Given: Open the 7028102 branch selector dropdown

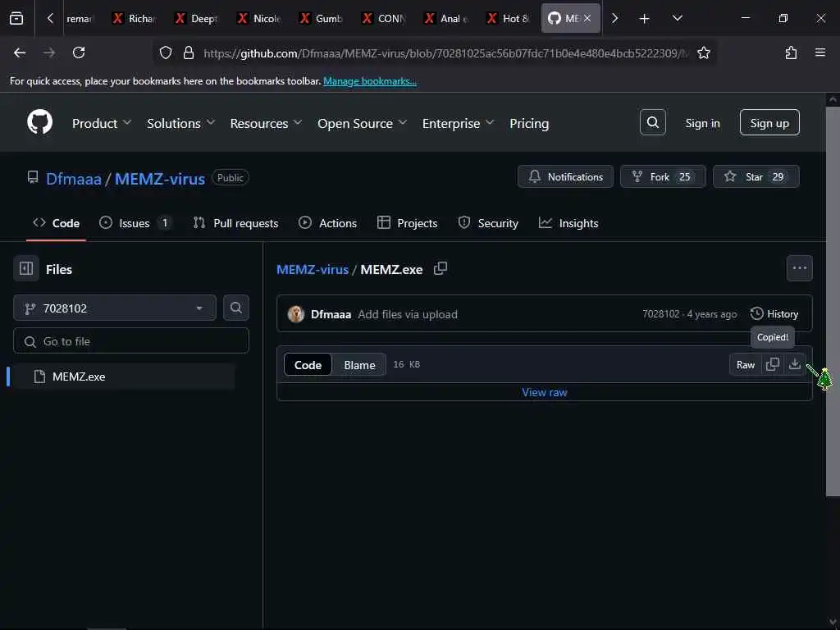Looking at the screenshot, I should pyautogui.click(x=115, y=308).
